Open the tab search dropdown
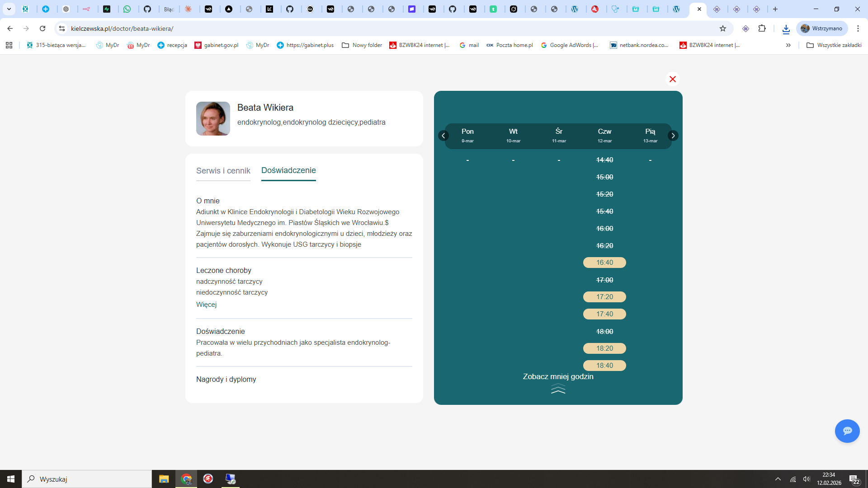 point(9,9)
